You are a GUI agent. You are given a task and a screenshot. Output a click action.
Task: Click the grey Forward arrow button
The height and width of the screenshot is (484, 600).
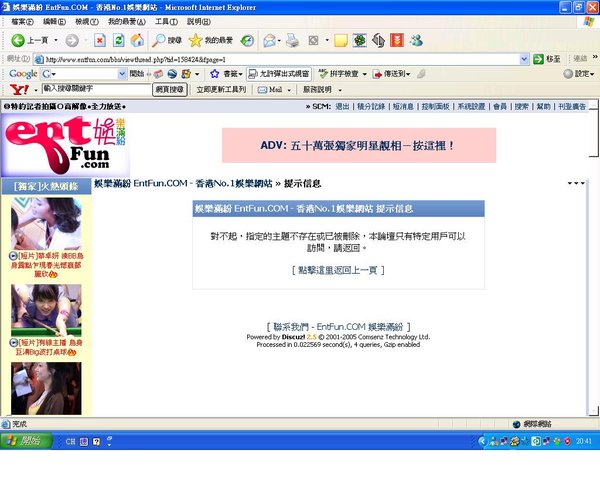72,40
